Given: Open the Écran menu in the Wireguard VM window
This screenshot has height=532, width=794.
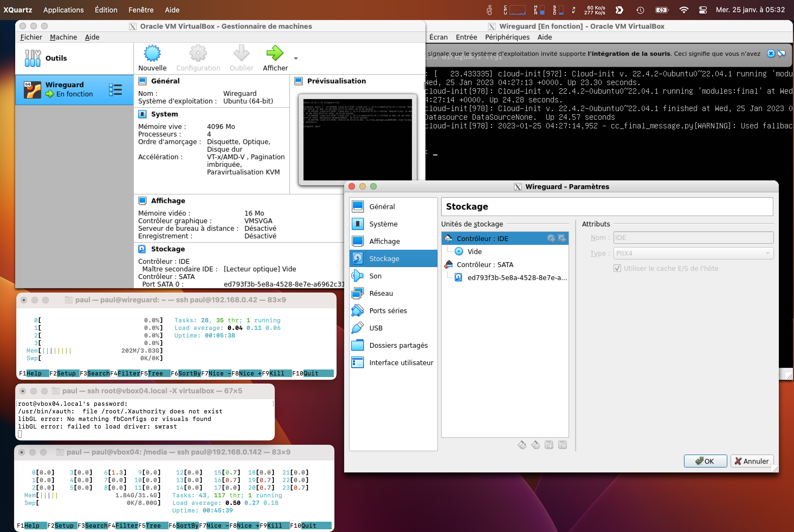Looking at the screenshot, I should coord(438,37).
